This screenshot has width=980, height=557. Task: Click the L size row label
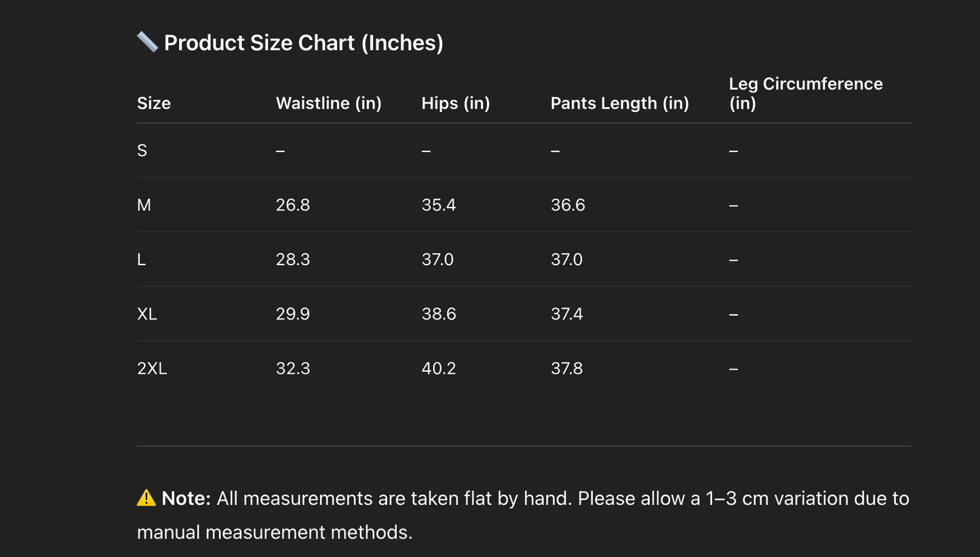141,259
